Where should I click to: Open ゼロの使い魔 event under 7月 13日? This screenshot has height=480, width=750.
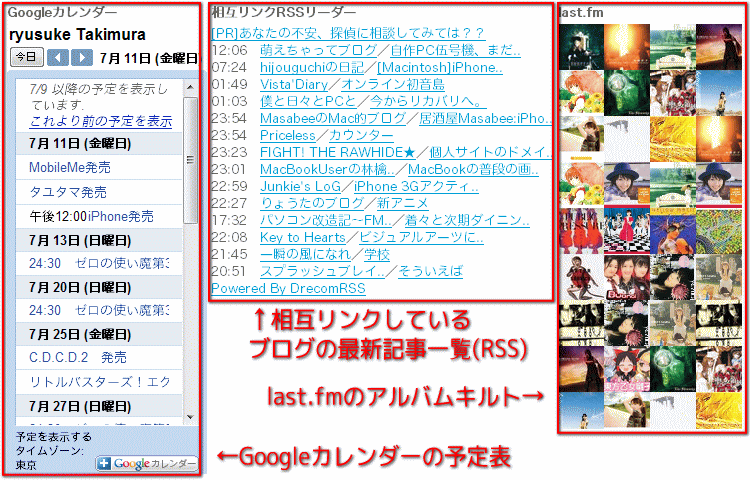coord(99,263)
